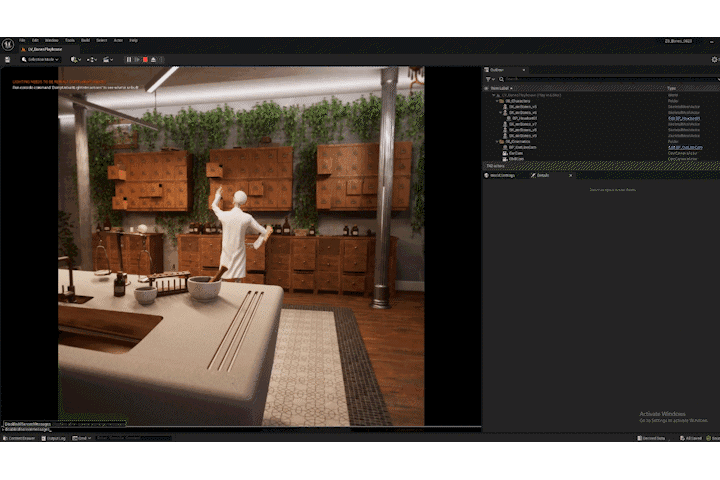Screen dimensions: 720x480
Task: Sort by the Type column header
Action: (671, 88)
